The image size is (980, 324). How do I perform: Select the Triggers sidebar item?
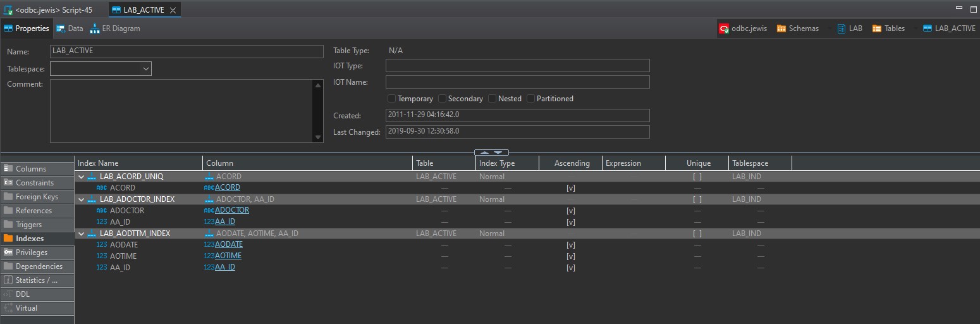[x=37, y=225]
